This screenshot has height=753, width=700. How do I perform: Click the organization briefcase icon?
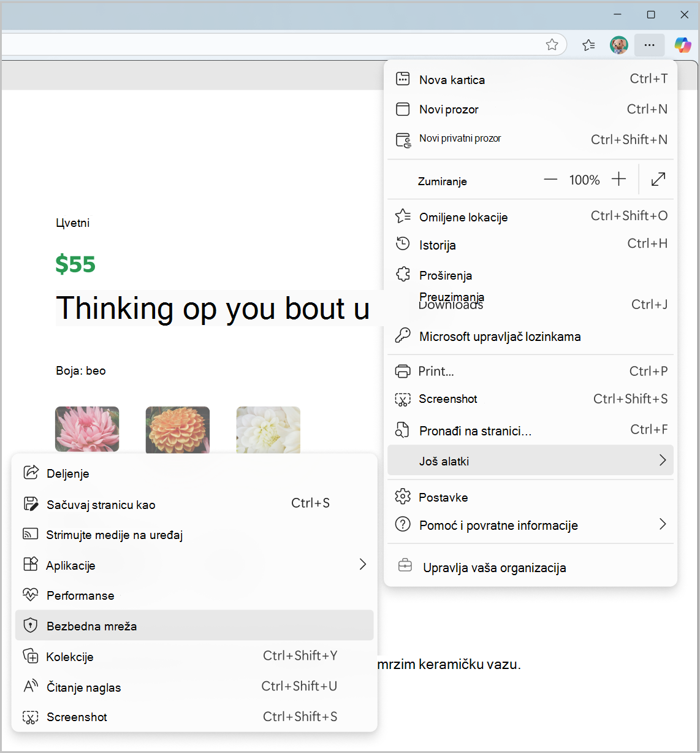click(405, 565)
